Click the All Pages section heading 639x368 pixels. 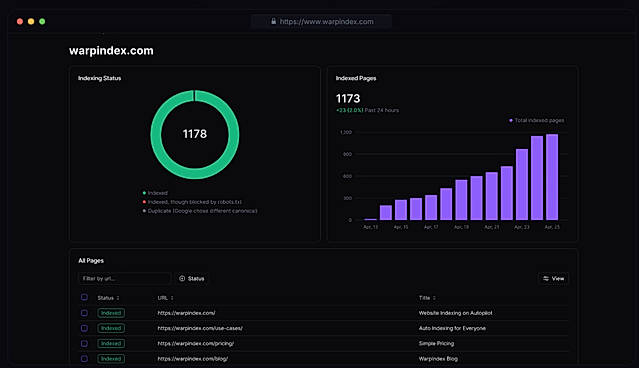(x=91, y=260)
